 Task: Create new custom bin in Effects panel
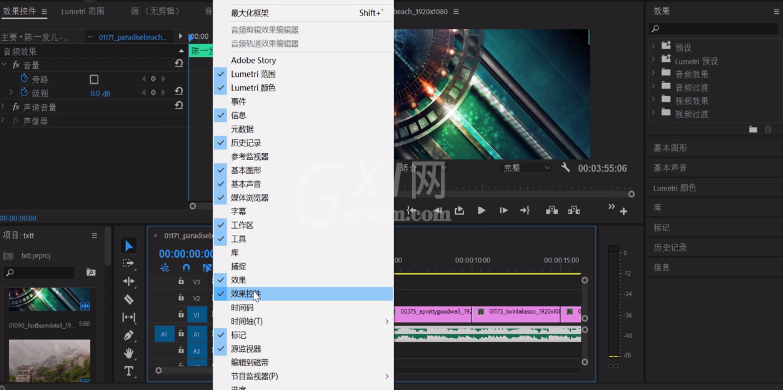(753, 129)
